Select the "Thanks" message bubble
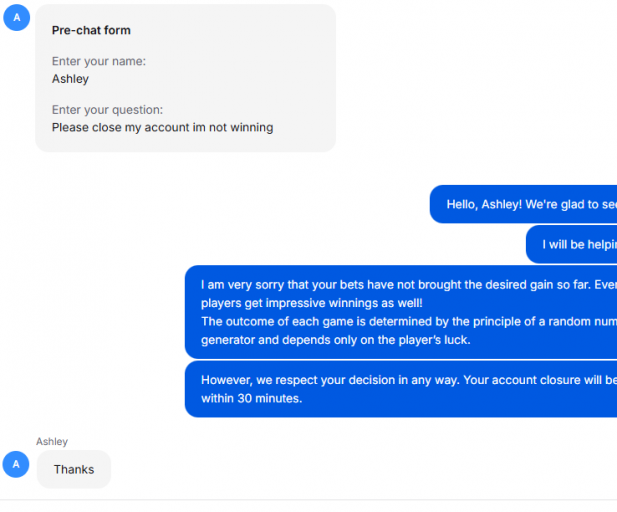 74,469
